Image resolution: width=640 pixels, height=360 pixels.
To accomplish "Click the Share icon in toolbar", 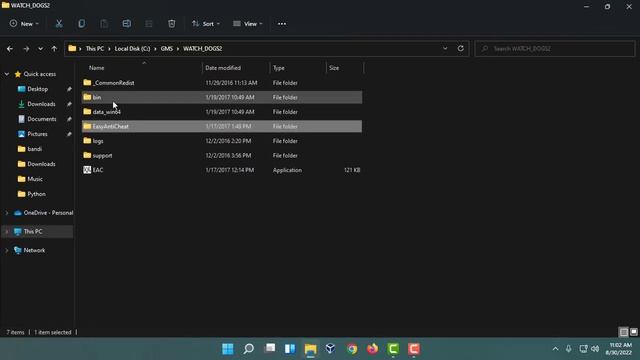I will point(149,24).
